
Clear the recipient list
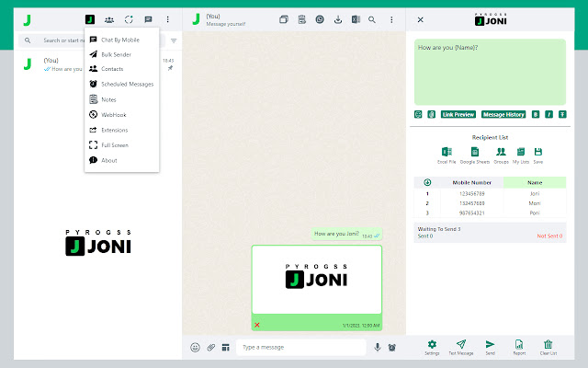click(548, 348)
